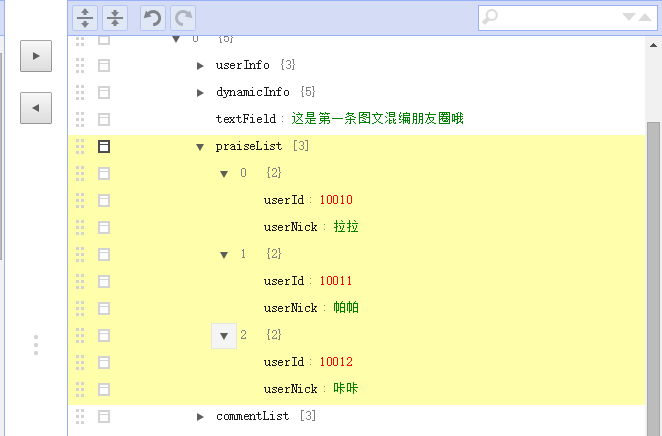Expand the dynamicInfo node
Viewport: 662px width, 436px height.
tap(200, 93)
